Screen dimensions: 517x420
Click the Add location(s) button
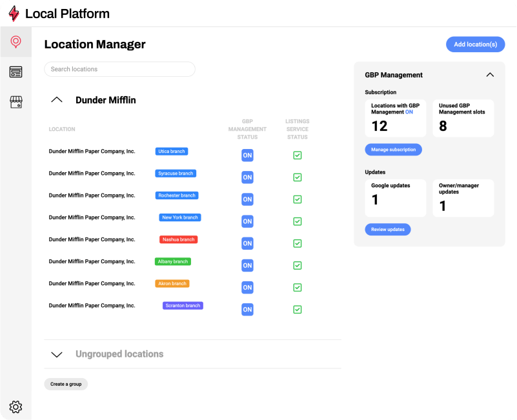[476, 45]
